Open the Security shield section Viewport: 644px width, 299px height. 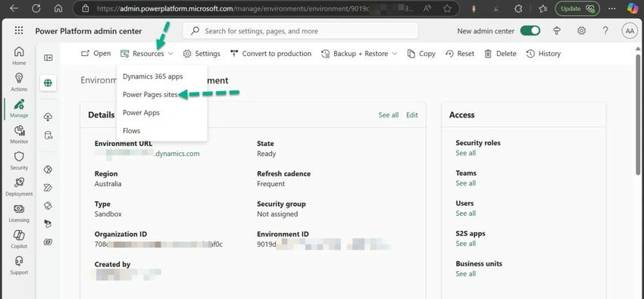click(x=19, y=160)
